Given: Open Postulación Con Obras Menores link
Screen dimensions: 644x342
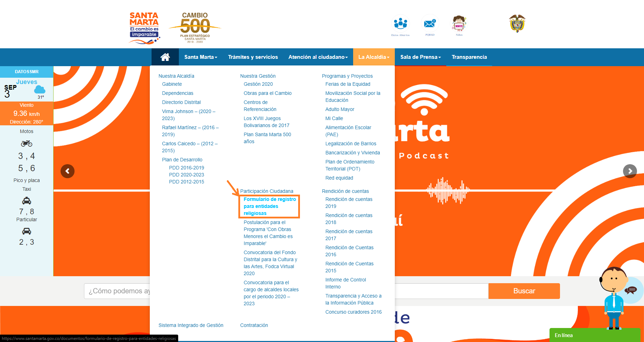Looking at the screenshot, I should (x=268, y=233).
